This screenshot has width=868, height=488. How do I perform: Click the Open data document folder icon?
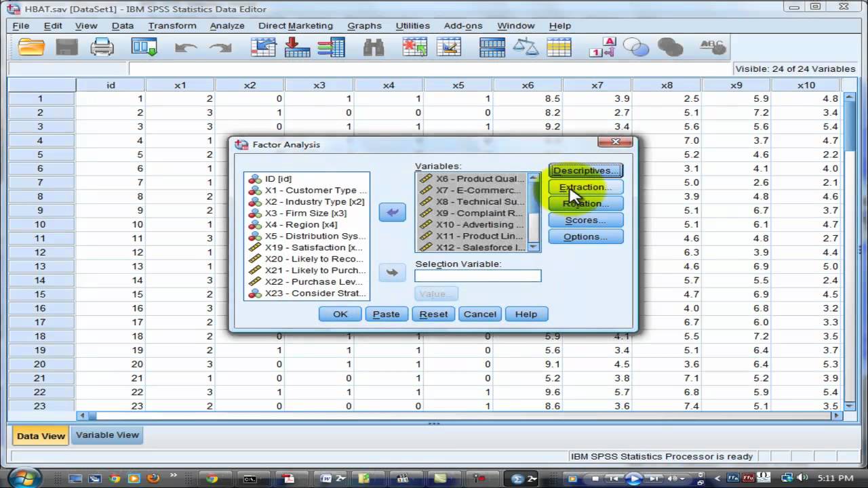coord(31,47)
